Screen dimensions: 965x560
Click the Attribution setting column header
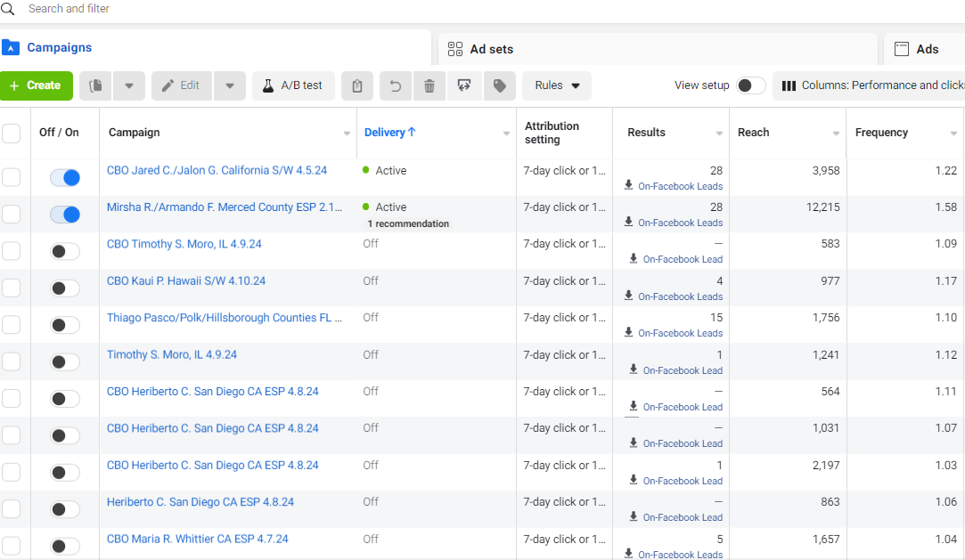coord(552,133)
